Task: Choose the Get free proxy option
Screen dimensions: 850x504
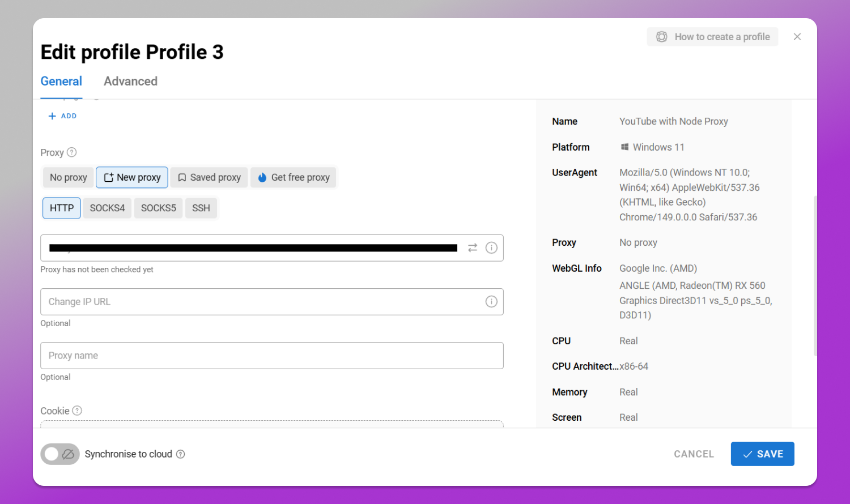Action: 294,177
